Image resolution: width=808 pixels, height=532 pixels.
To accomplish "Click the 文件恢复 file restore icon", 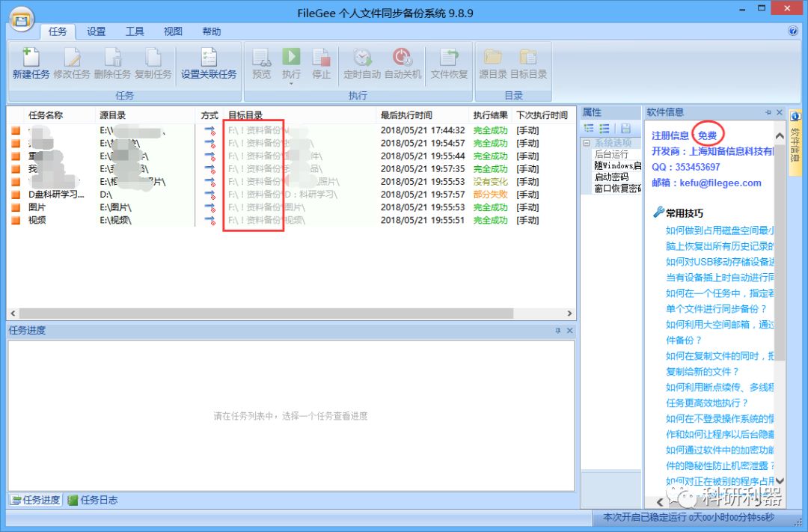I will pos(449,57).
